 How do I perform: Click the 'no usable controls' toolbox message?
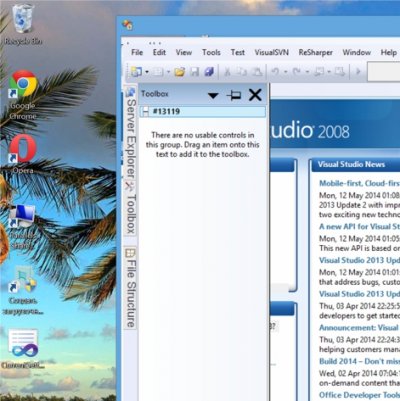click(x=202, y=145)
